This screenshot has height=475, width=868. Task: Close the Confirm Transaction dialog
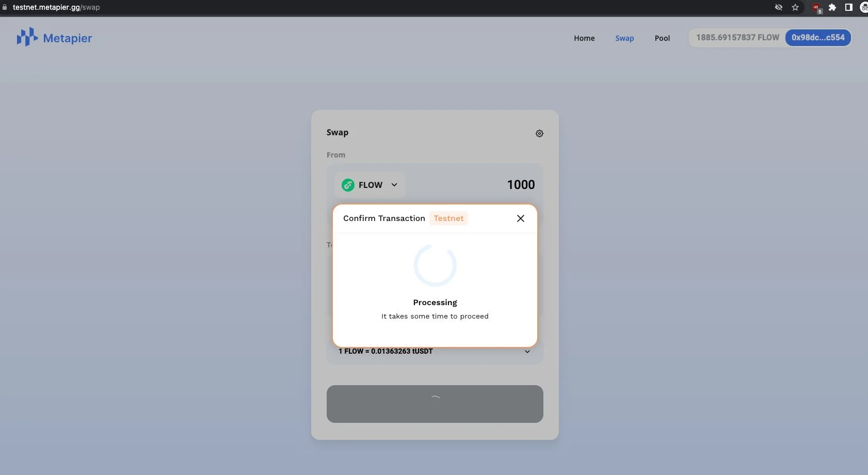point(521,218)
